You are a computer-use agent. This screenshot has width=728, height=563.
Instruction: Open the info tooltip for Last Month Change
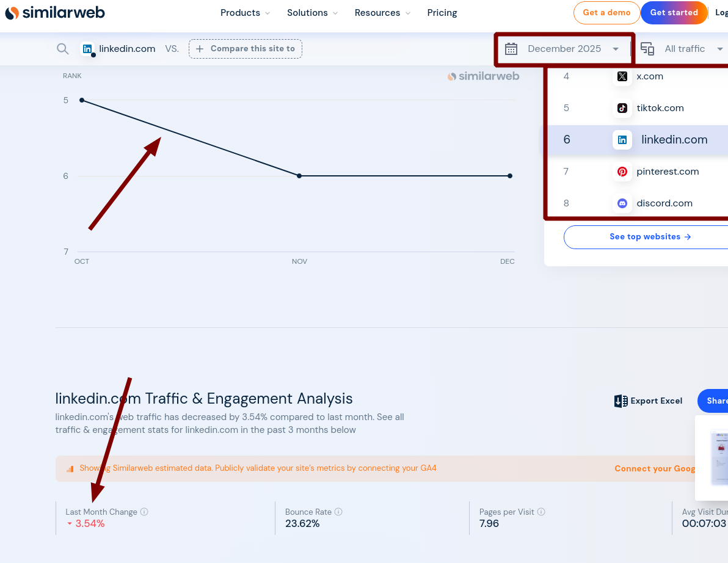tap(145, 512)
